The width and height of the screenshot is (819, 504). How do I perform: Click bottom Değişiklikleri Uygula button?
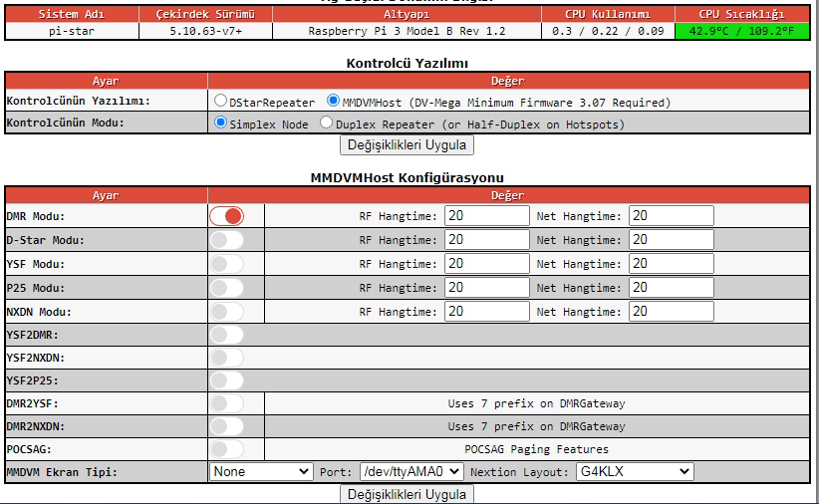coord(408,494)
